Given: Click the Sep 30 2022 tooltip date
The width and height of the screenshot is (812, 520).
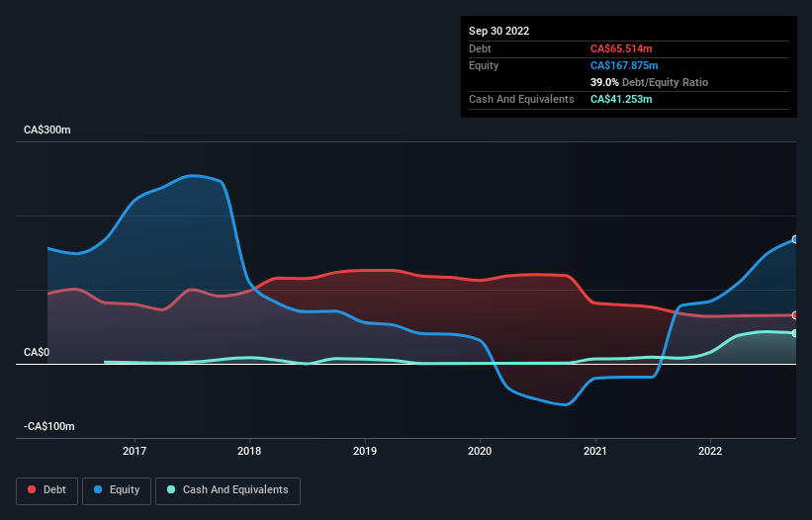Looking at the screenshot, I should click(x=499, y=31).
